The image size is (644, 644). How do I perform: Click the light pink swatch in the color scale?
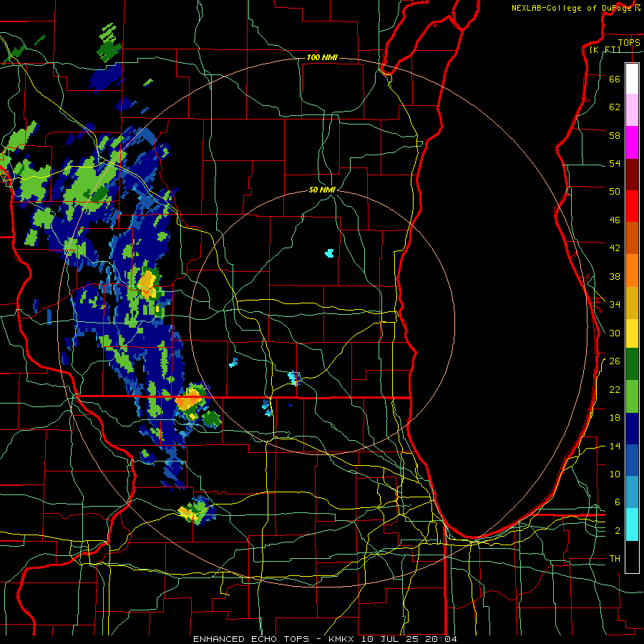pos(632,109)
